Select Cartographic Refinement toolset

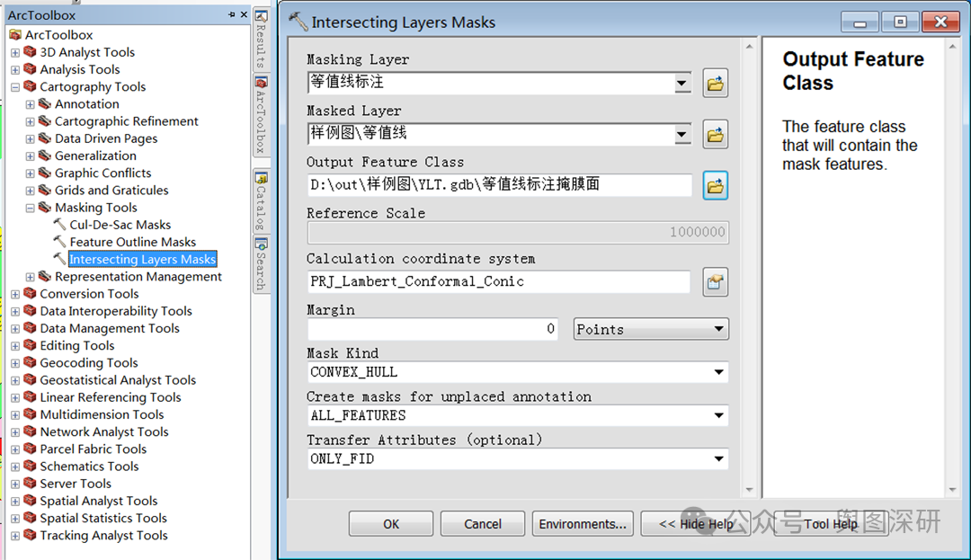tap(127, 121)
